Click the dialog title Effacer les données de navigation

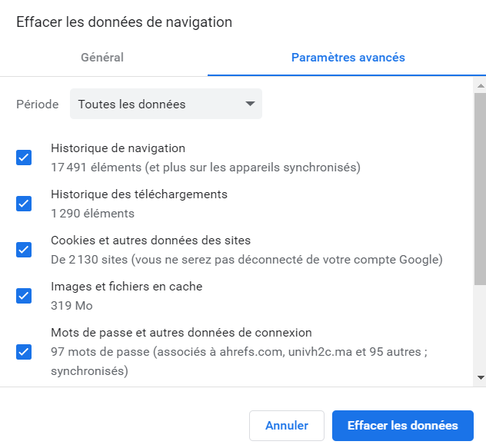125,22
